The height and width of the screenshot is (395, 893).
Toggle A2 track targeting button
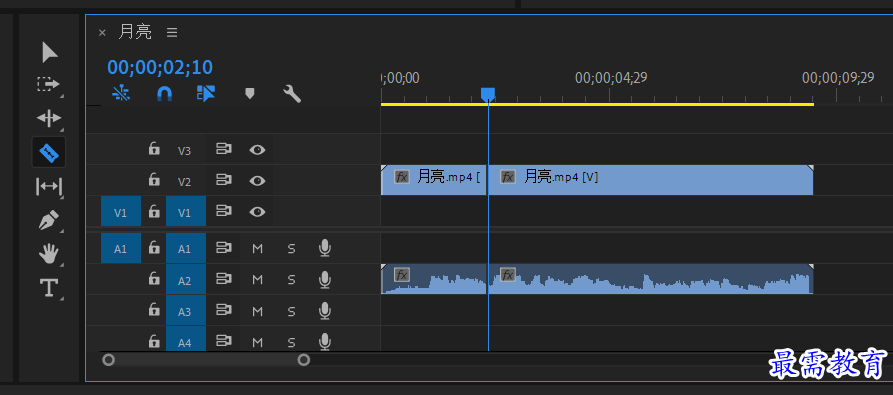pos(186,279)
